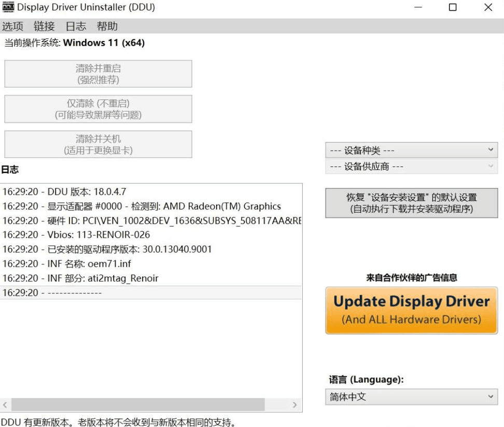This screenshot has height=427, width=504.
Task: Click the DDU application icon in title bar
Action: (7, 7)
